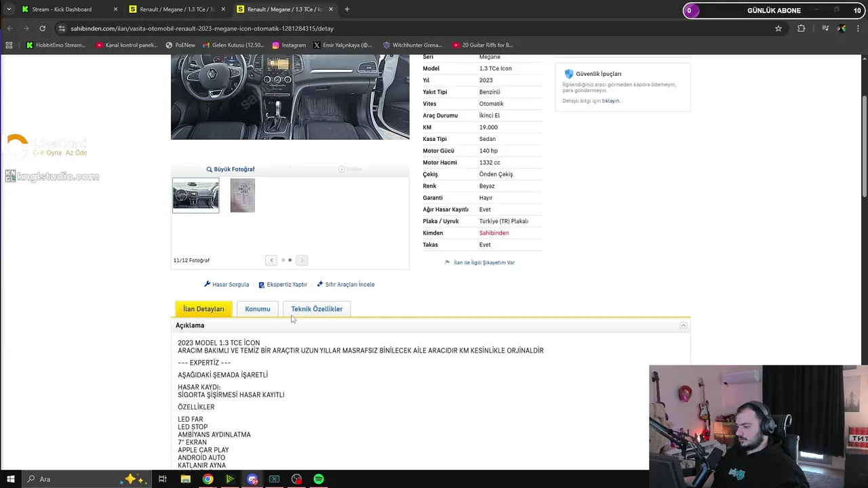
Task: Open 20 Guitar Riffs YouTube bookmark
Action: [x=482, y=45]
